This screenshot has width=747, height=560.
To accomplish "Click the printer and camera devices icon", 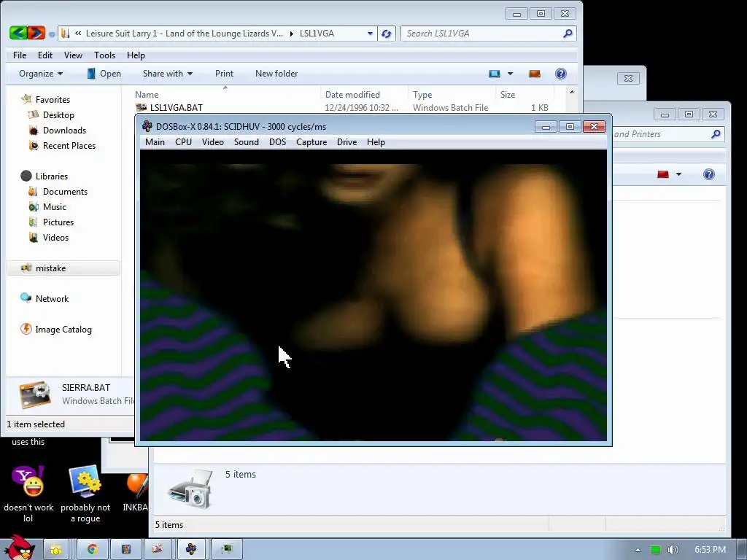I will click(190, 489).
